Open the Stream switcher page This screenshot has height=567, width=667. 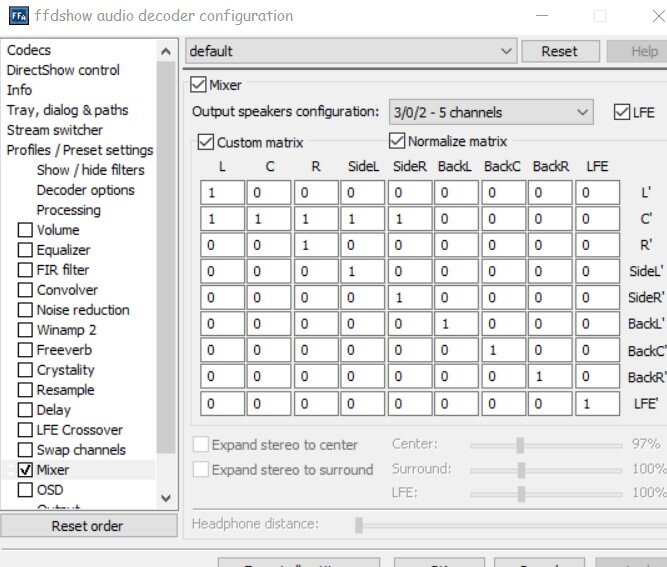pos(55,130)
